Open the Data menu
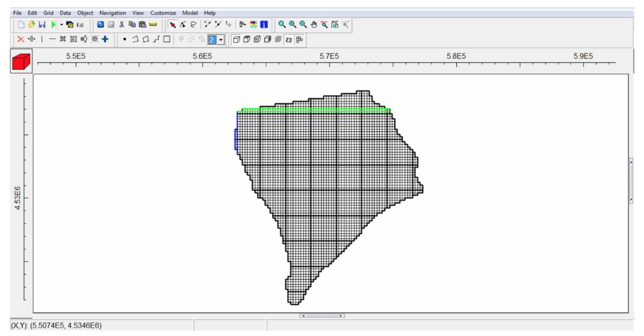Screen dimensions: 644x336 65,13
